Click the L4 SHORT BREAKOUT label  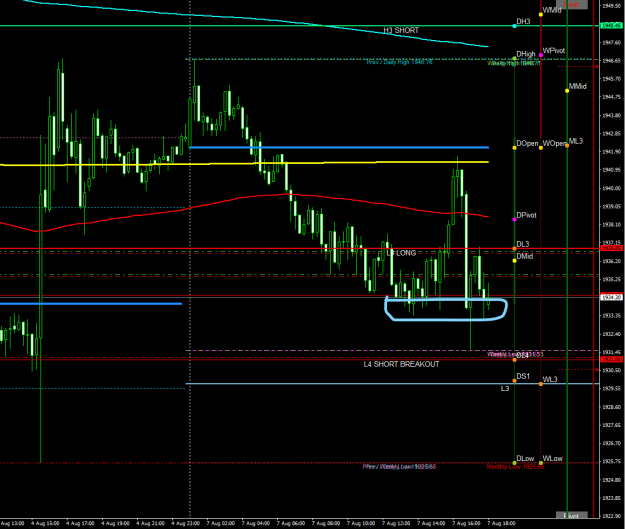pos(401,364)
